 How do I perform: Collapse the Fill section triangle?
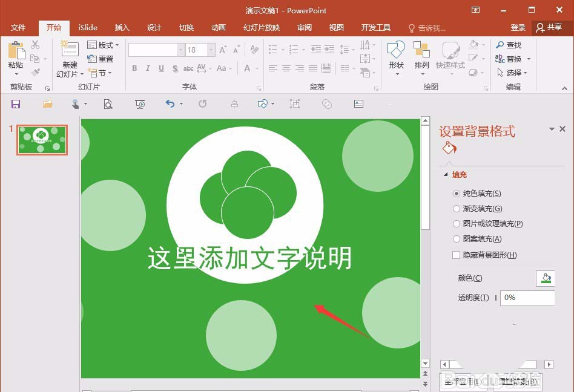tap(446, 175)
